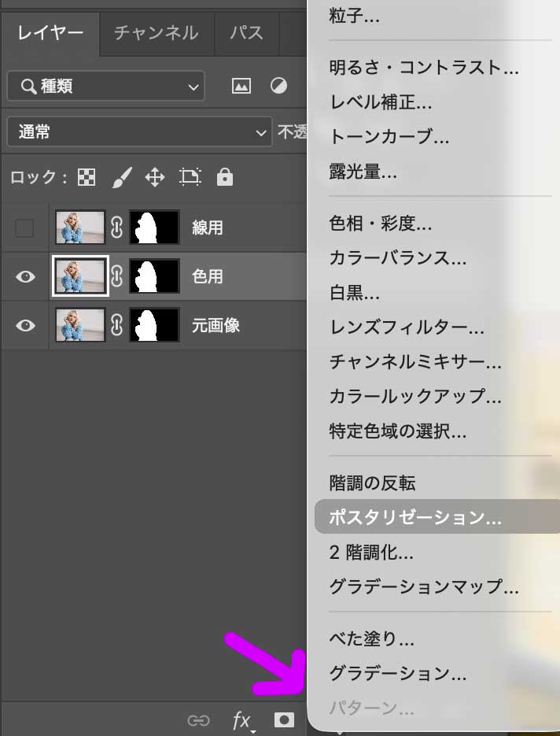Select 線用 layer image thumbnail
This screenshot has height=736, width=560.
(x=80, y=227)
